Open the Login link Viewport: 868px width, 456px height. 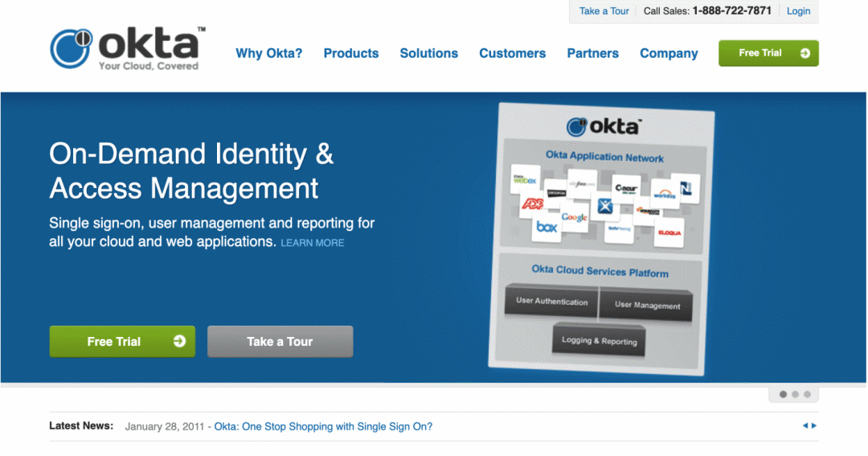798,11
